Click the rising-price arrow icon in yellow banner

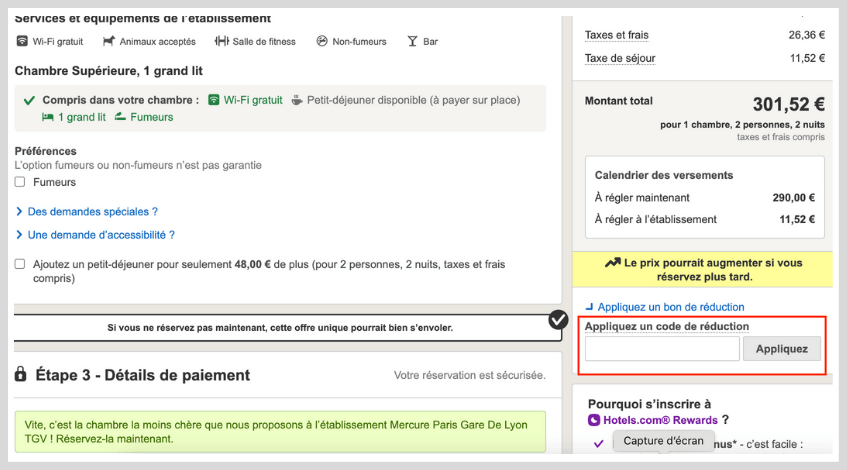[x=613, y=263]
